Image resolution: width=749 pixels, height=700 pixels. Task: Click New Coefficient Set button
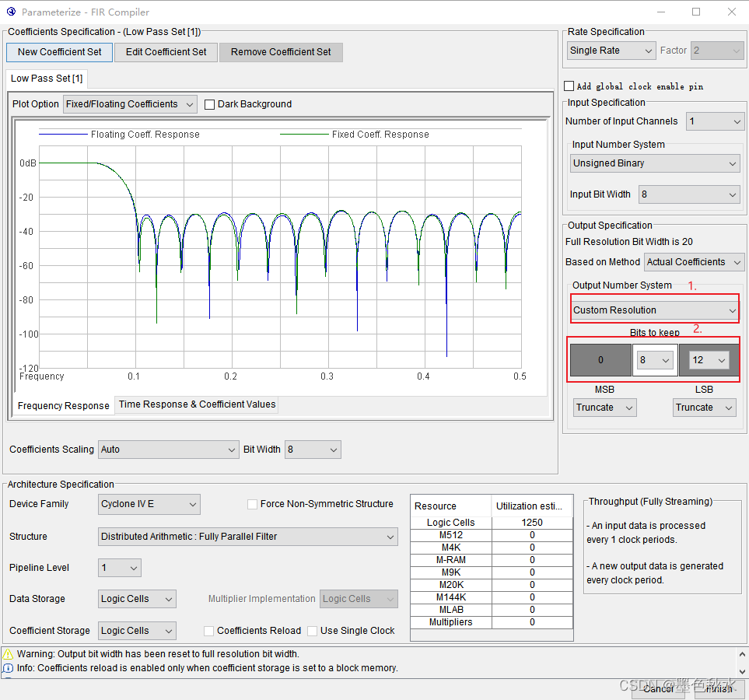point(60,52)
